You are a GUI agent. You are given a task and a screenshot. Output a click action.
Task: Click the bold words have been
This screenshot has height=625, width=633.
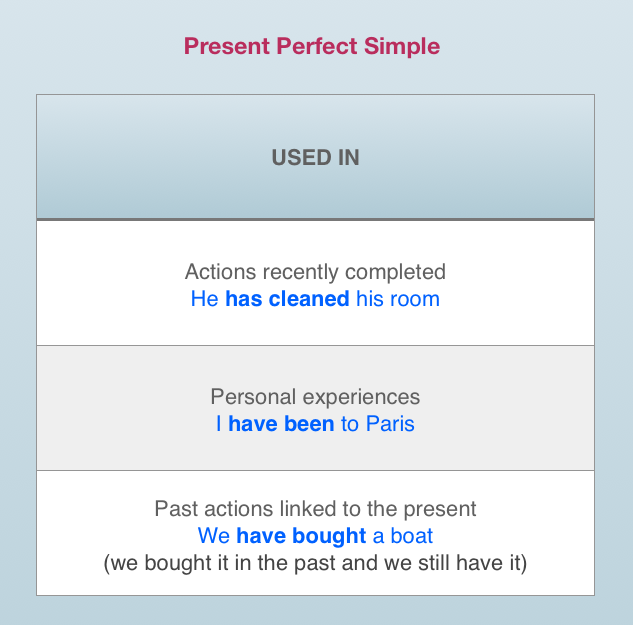tap(281, 424)
